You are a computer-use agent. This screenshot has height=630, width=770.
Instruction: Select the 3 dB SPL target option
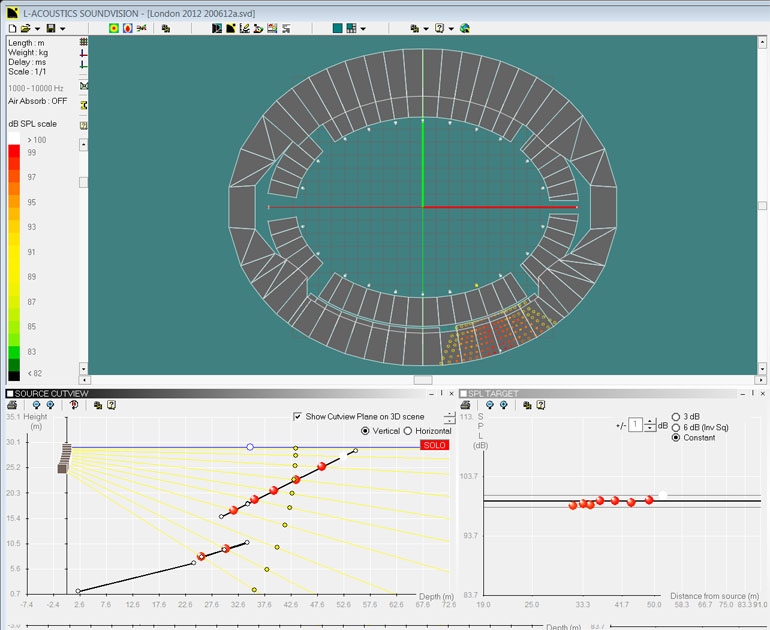click(x=676, y=417)
